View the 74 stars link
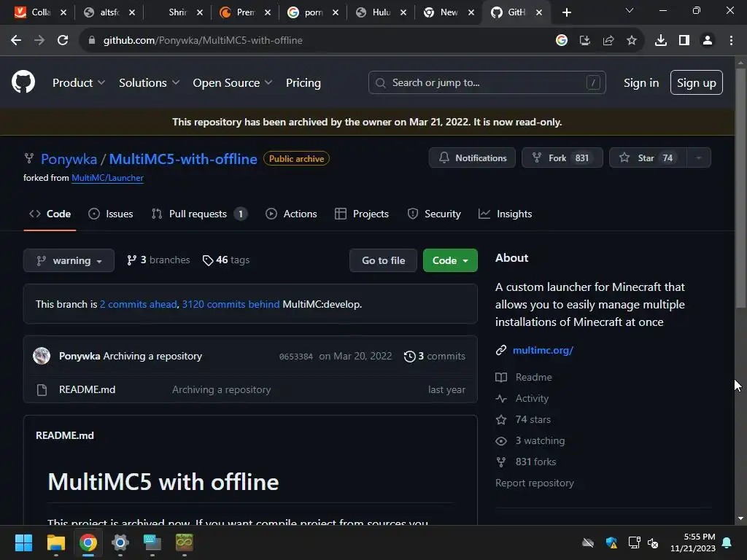The image size is (747, 560). click(533, 419)
